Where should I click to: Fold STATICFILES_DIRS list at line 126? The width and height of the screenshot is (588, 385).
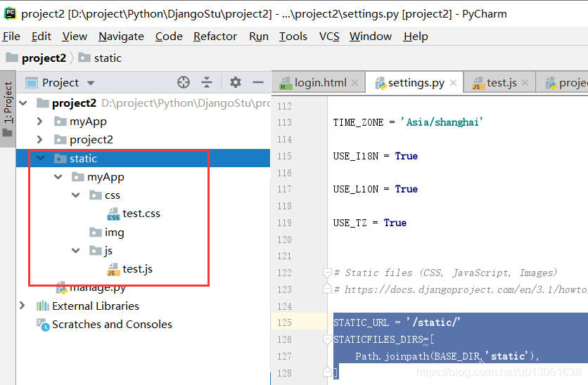pyautogui.click(x=327, y=339)
